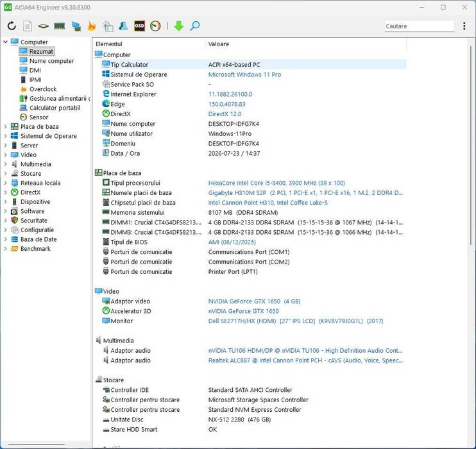Viewport: 476px width, 449px height.
Task: Expand the Placa de baza tree node
Action: (5, 126)
